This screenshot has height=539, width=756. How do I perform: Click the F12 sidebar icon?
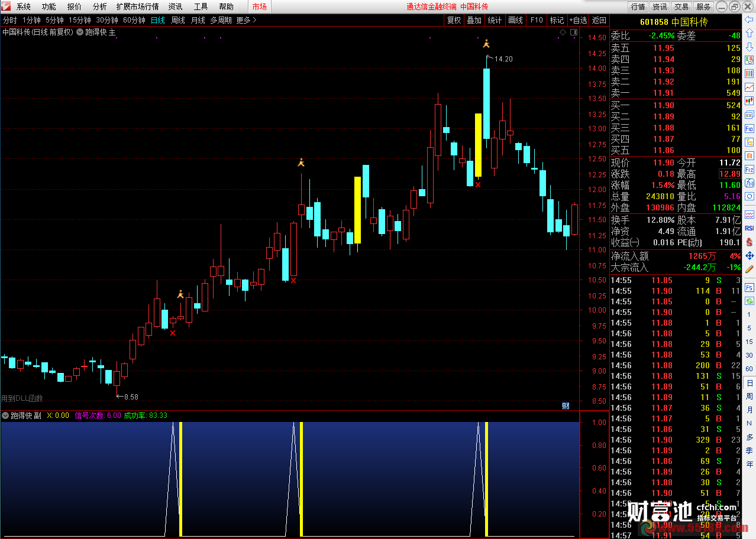pyautogui.click(x=749, y=169)
